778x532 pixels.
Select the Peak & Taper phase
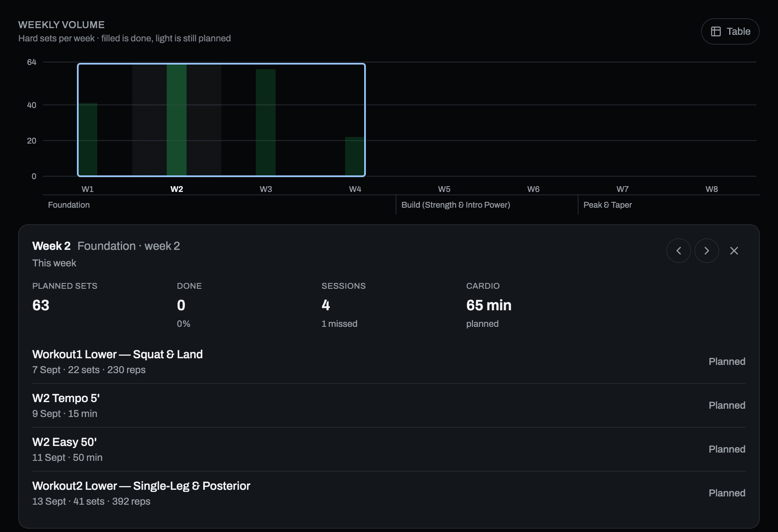click(x=608, y=205)
